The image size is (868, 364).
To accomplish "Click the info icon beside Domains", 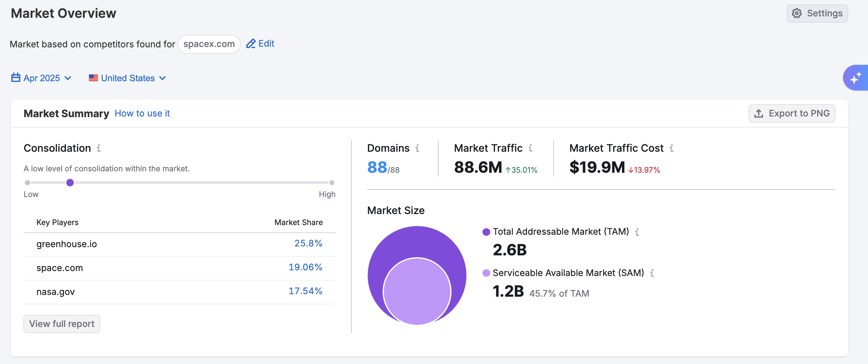I will coord(417,148).
